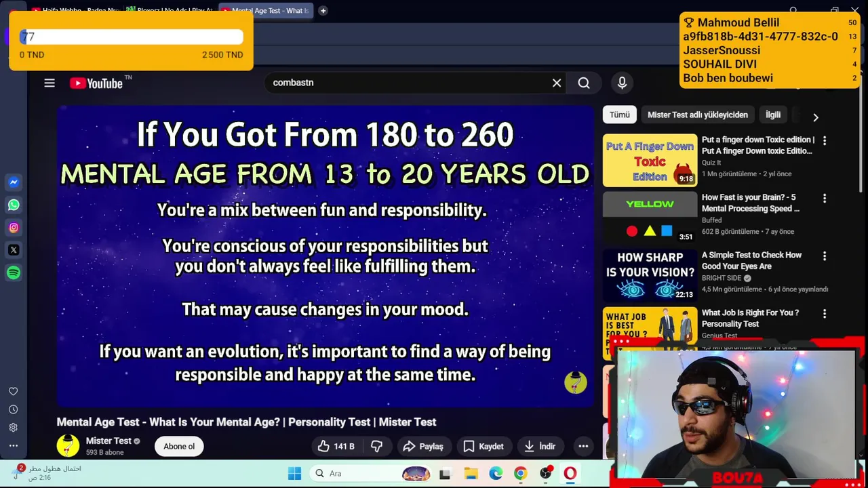Dislike the Mental Age Test video
This screenshot has width=868, height=488.
click(x=377, y=446)
